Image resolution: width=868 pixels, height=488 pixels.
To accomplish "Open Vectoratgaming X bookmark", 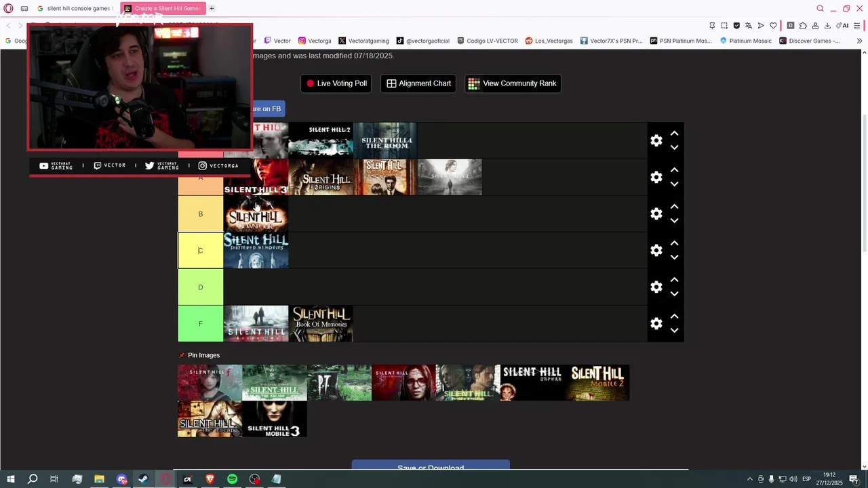I will [363, 41].
